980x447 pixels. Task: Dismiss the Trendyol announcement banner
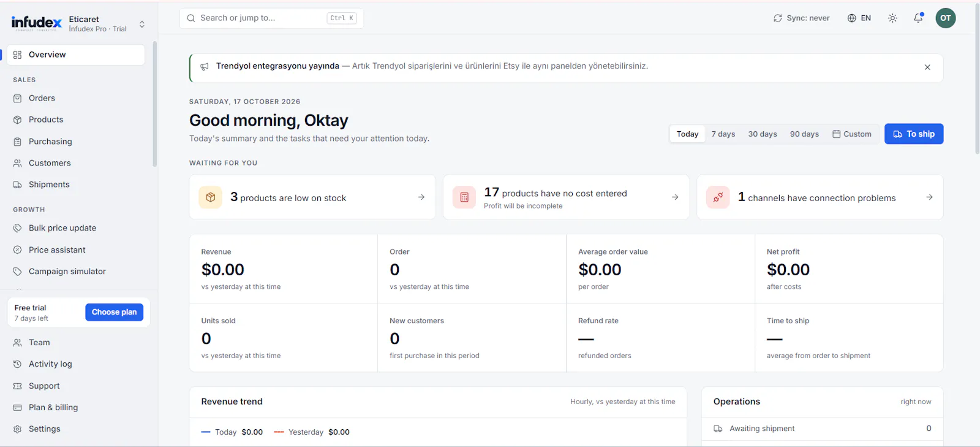coord(927,67)
